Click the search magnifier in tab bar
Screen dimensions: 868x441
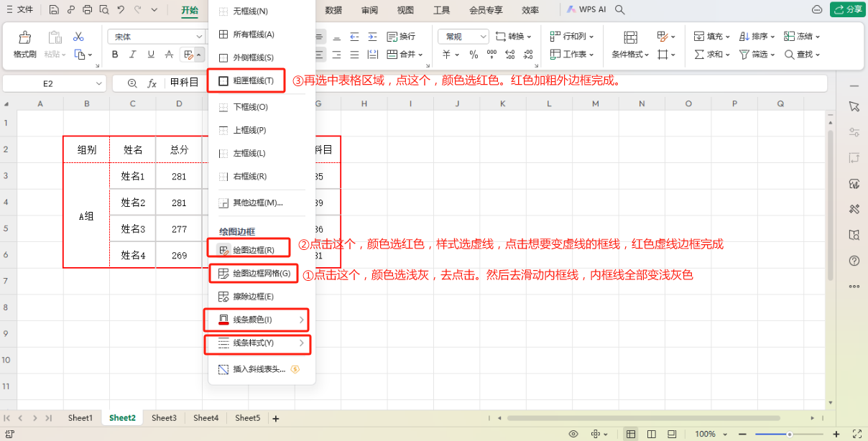click(620, 10)
